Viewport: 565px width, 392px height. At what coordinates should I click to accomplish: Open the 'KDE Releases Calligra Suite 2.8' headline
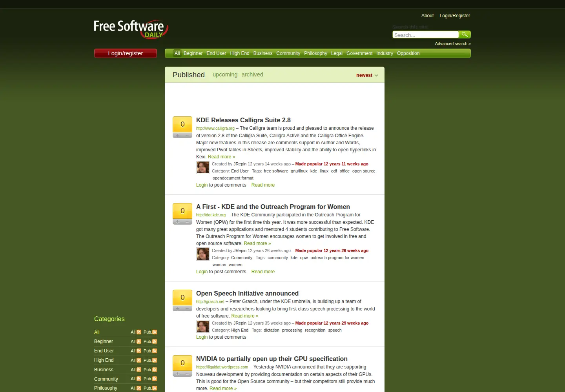tap(243, 120)
